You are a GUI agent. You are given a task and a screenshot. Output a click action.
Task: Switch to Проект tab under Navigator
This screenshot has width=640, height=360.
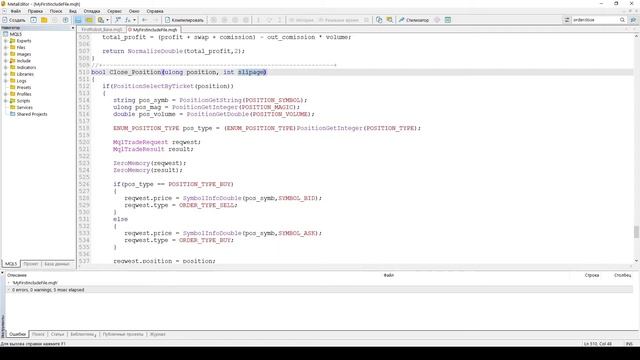31,264
